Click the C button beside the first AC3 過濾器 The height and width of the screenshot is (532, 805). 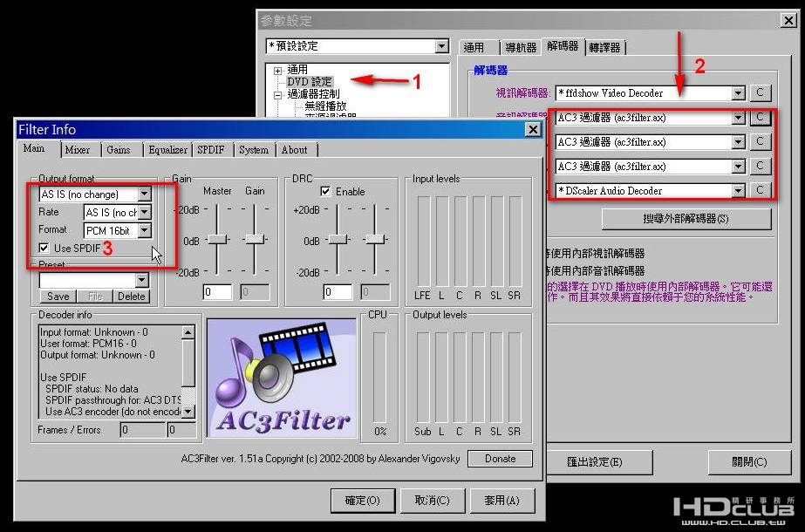(761, 118)
